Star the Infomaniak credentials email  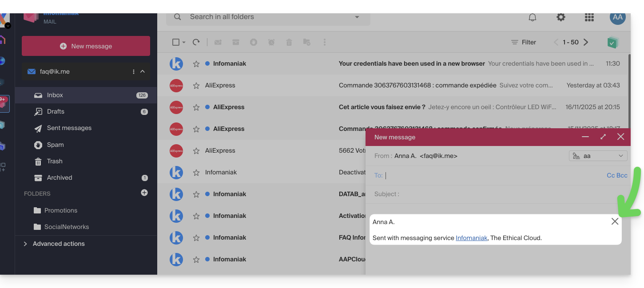[x=196, y=64]
